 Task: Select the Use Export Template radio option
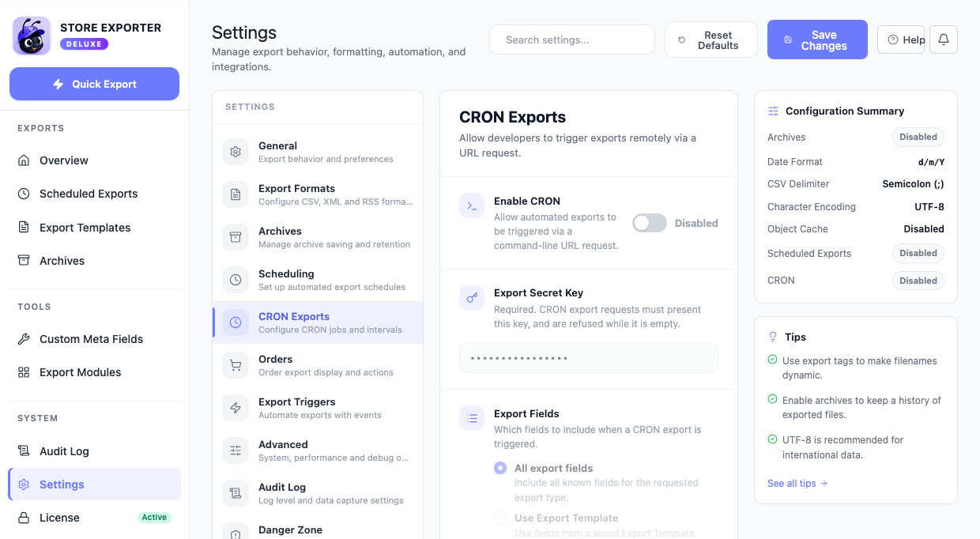pyautogui.click(x=500, y=518)
